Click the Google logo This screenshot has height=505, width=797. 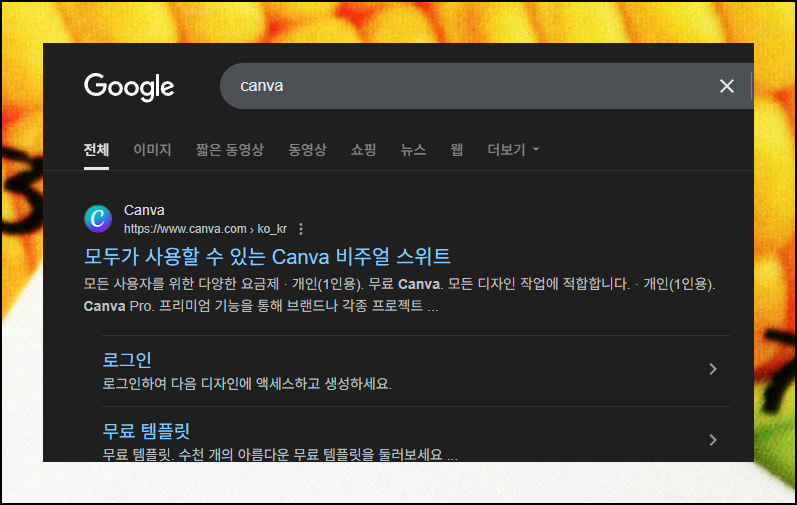click(x=129, y=87)
